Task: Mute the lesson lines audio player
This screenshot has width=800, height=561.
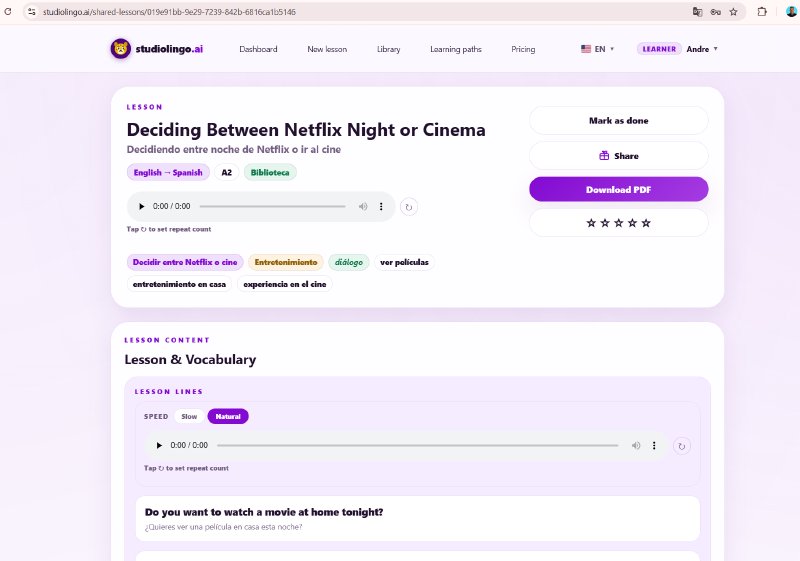Action: [x=636, y=445]
